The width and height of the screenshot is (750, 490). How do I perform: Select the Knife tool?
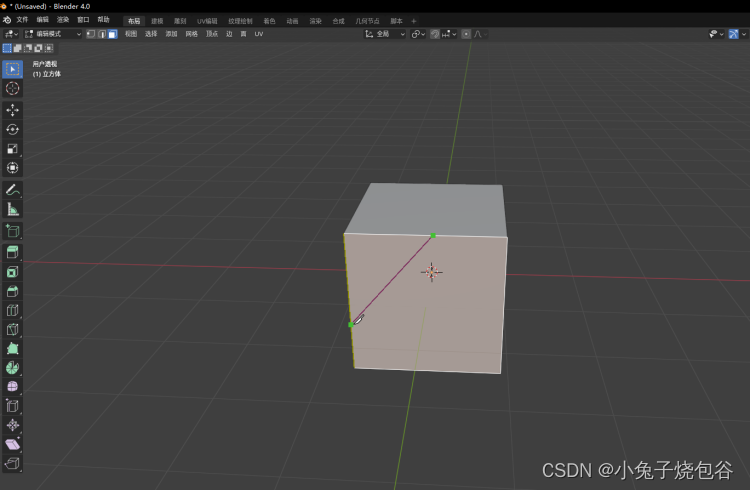point(12,329)
